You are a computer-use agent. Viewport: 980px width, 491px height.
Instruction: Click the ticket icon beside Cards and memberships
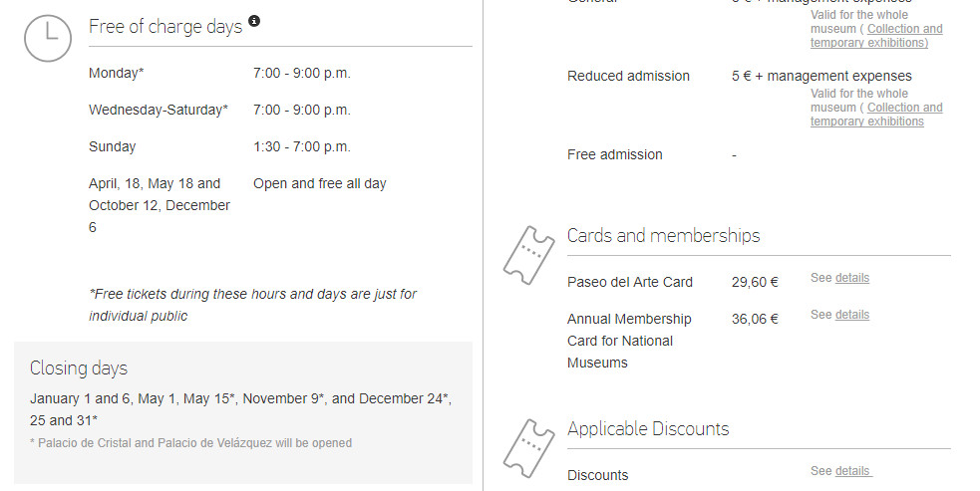point(528,255)
